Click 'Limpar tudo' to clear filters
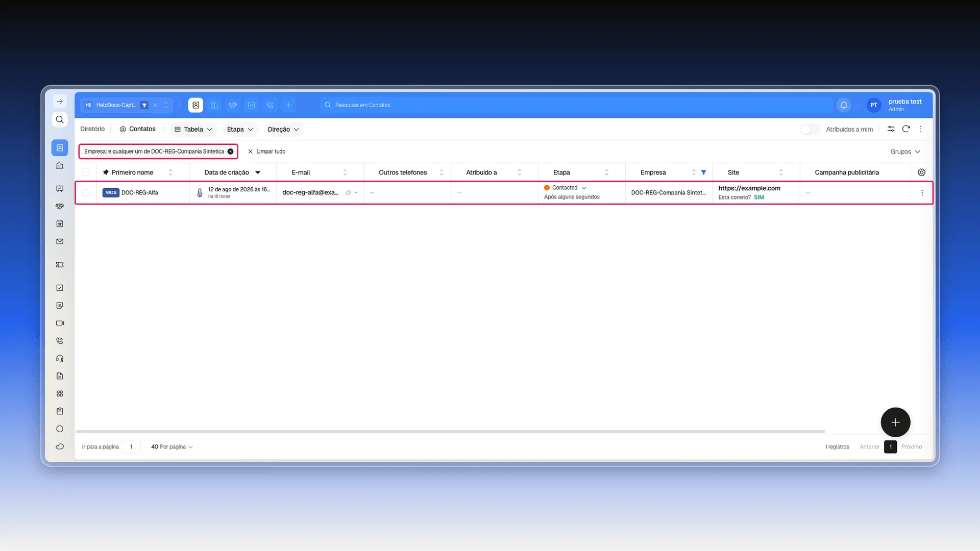 266,152
